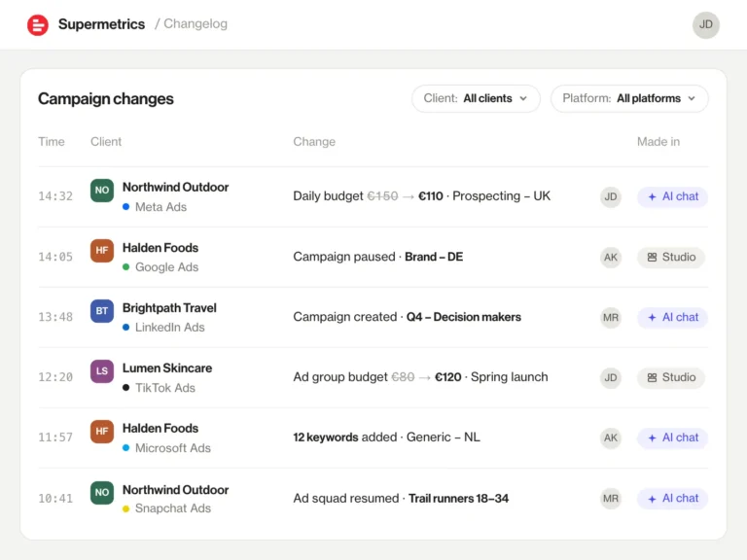Click JD user badge in Spring launch row
Image resolution: width=747 pixels, height=560 pixels.
[x=610, y=377]
